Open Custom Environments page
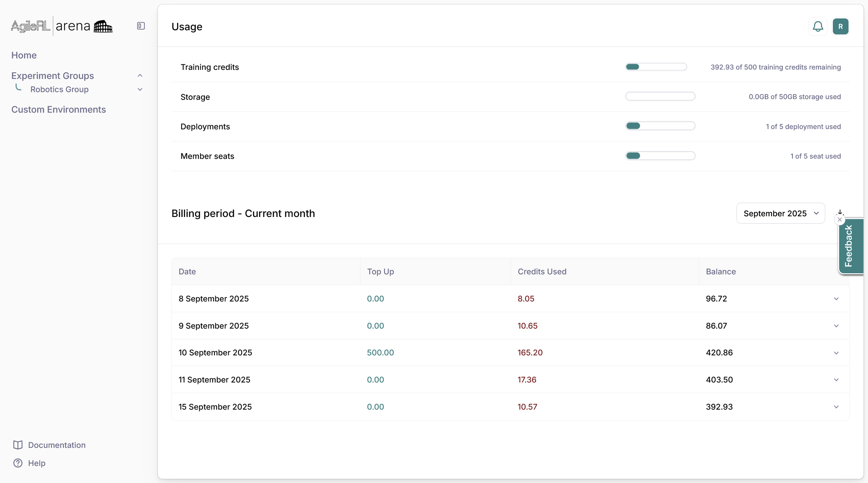The height and width of the screenshot is (483, 868). (58, 110)
